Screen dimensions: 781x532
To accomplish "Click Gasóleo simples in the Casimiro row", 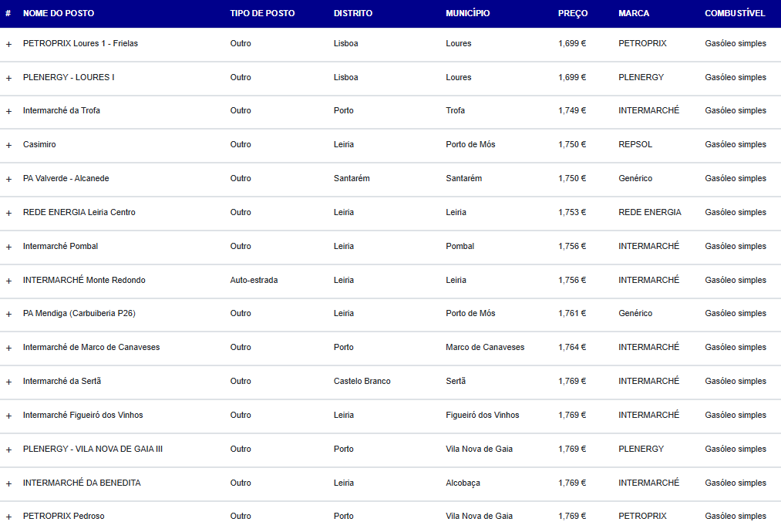I will tap(736, 144).
